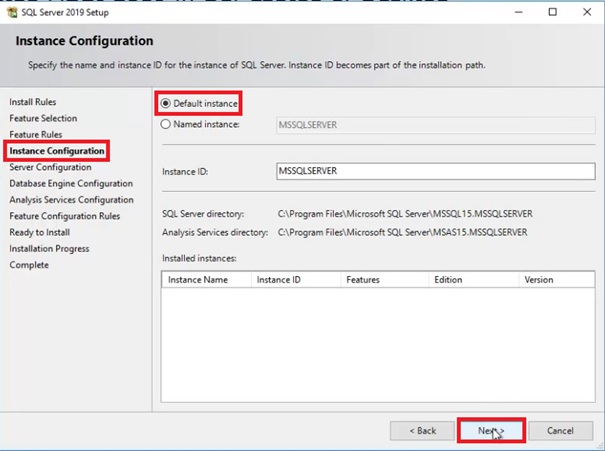Minimize the SQL Server 2019 Setup window

pos(519,12)
